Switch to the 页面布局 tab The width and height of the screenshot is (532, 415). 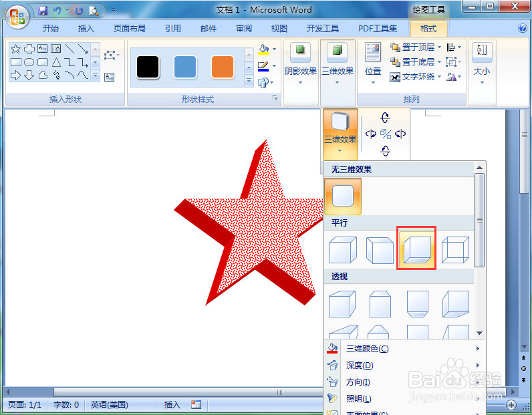coord(129,29)
